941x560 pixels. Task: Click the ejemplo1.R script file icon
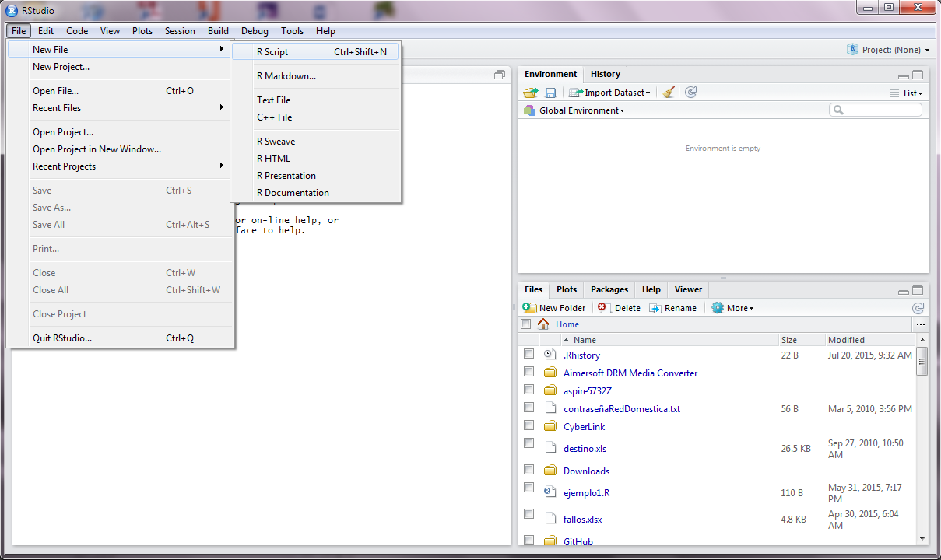pos(550,492)
